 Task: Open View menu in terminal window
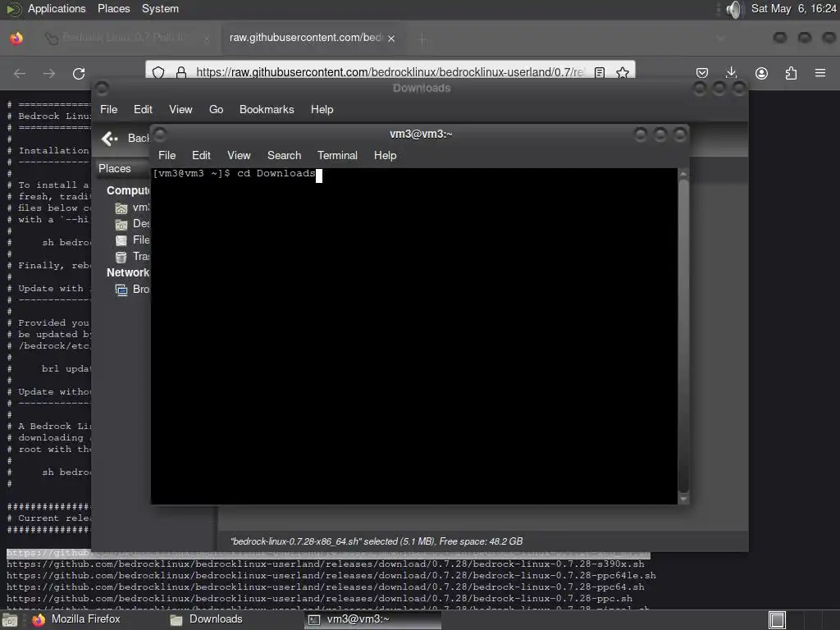coord(239,155)
